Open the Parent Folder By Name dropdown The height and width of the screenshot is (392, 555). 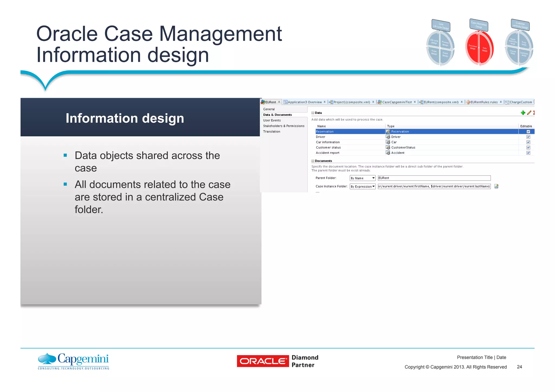click(363, 178)
